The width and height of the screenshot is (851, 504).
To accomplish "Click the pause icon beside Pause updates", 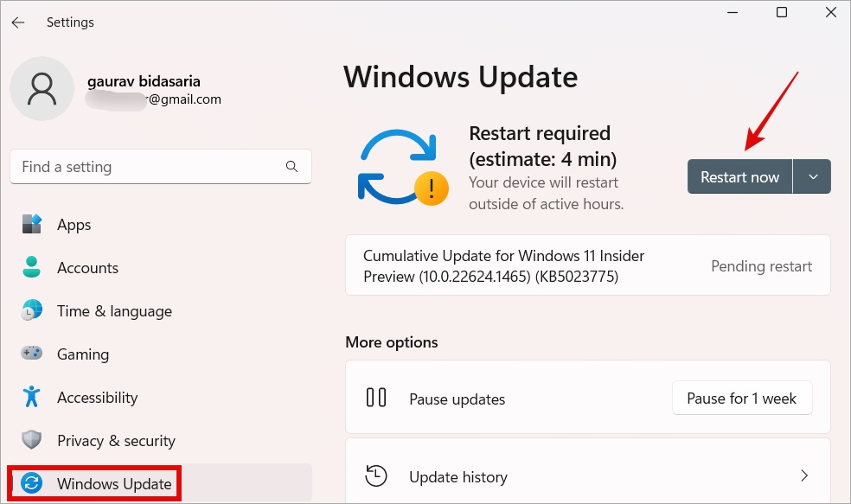I will [x=376, y=399].
